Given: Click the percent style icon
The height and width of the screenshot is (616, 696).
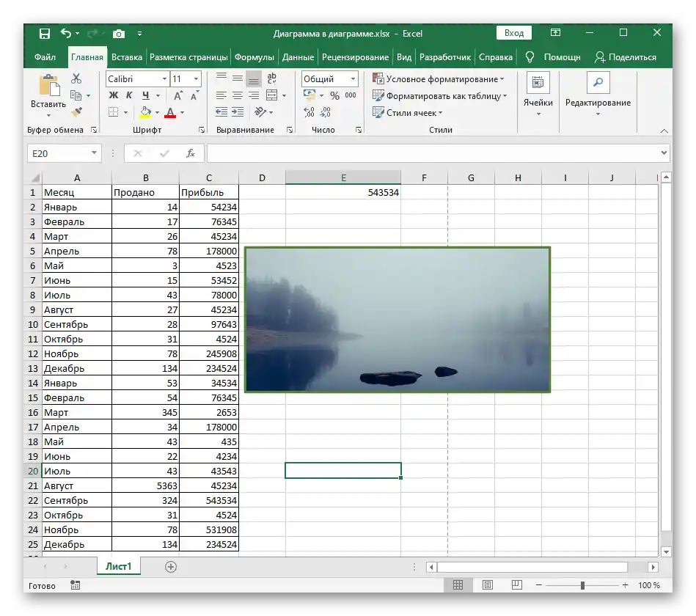Looking at the screenshot, I should click(x=334, y=95).
